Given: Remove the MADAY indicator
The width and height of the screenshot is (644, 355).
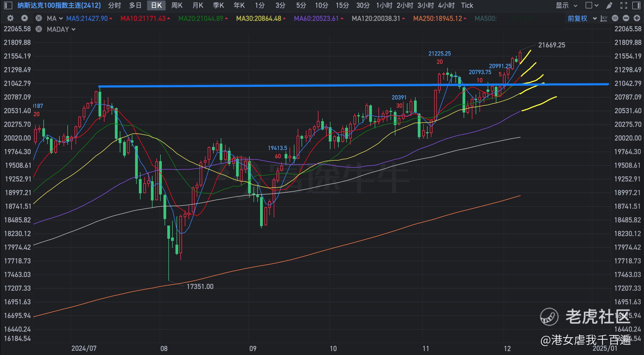Looking at the screenshot, I should [39, 29].
